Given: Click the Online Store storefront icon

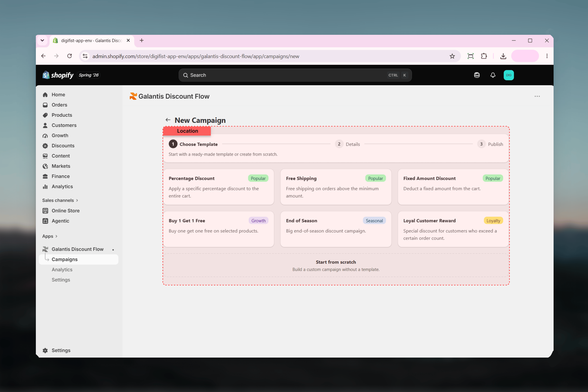Looking at the screenshot, I should point(45,211).
